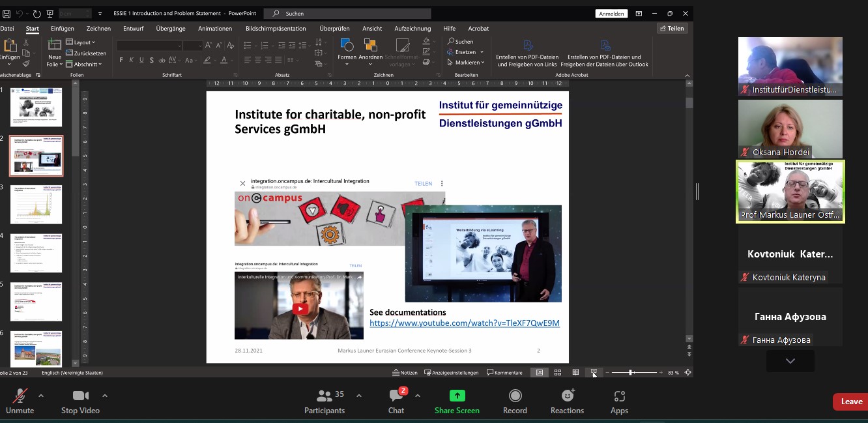
Task: Unmute microphone in Zoom
Action: click(x=20, y=402)
